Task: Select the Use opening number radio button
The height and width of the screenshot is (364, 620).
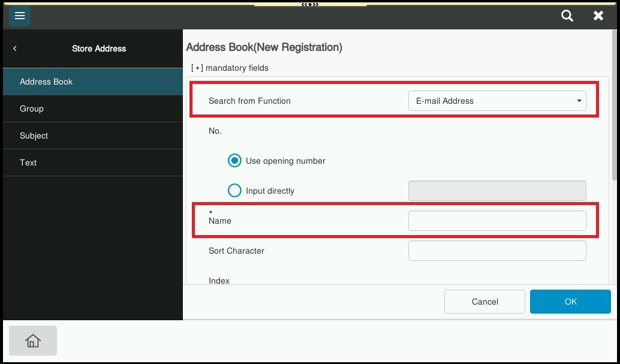Action: tap(234, 161)
